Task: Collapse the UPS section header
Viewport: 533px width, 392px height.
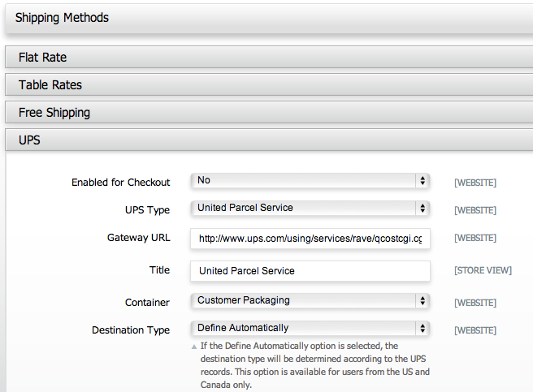Action: tap(269, 140)
